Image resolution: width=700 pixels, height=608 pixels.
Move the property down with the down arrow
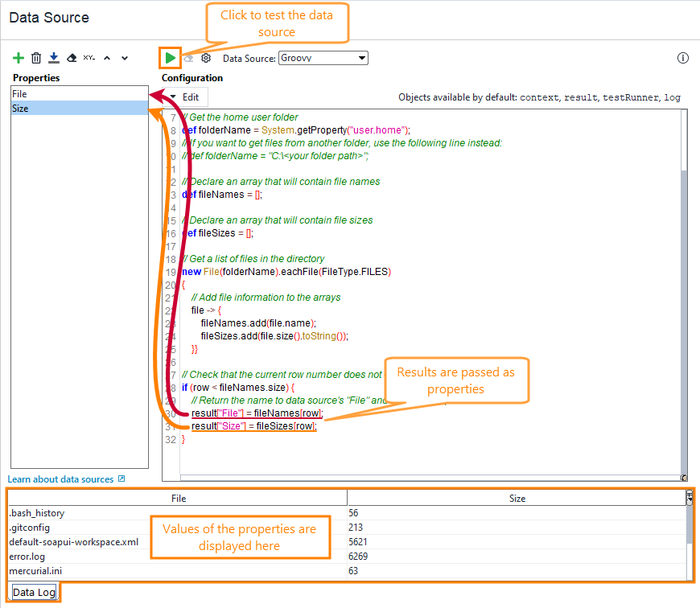[x=126, y=58]
